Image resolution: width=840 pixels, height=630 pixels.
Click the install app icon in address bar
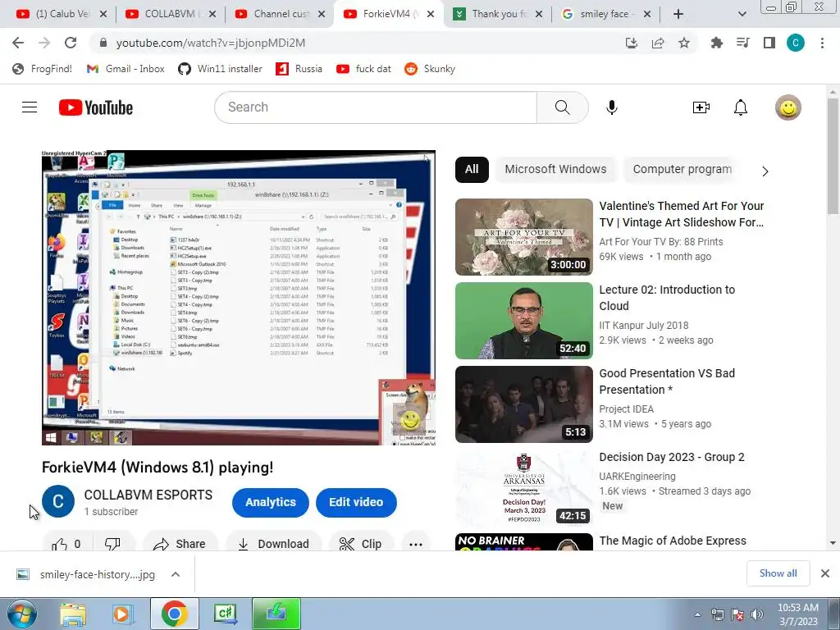632,43
